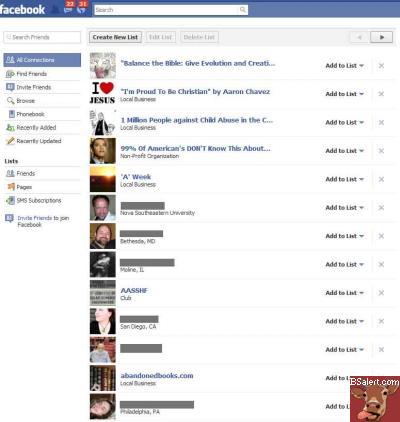Remove the 'A' Week connection with X

click(381, 179)
